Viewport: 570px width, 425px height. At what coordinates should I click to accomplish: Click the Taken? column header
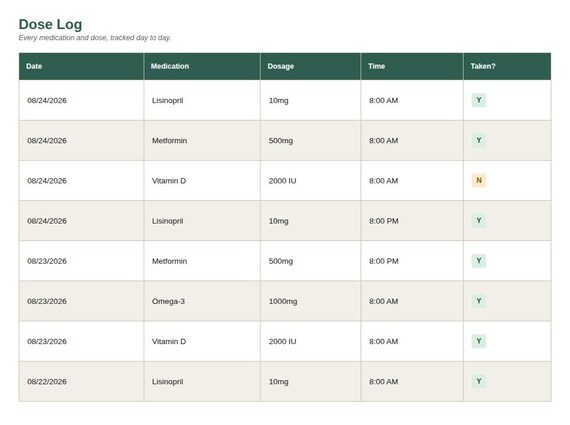(507, 66)
